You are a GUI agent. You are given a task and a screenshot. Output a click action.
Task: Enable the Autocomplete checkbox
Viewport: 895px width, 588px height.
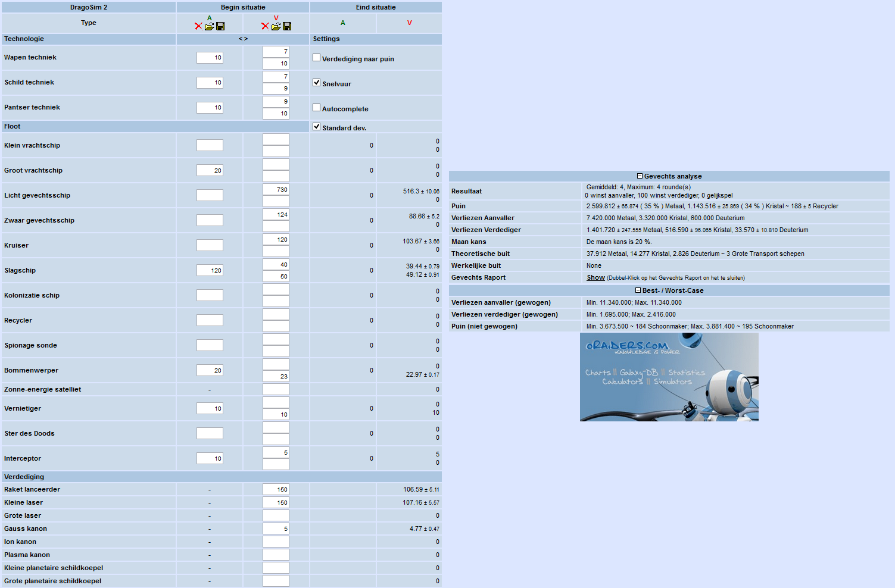click(x=317, y=108)
